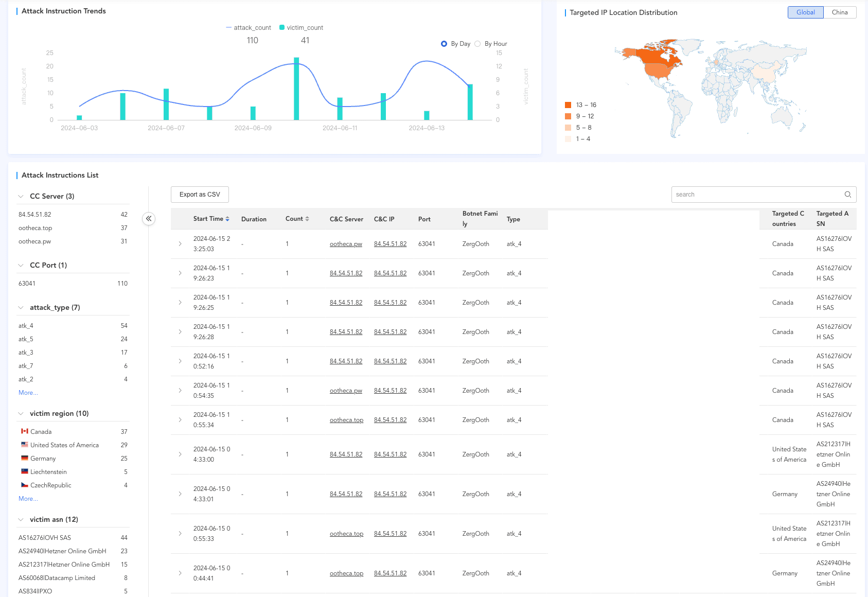Click the Targeted Countries column header
The height and width of the screenshot is (597, 868).
pyautogui.click(x=788, y=219)
